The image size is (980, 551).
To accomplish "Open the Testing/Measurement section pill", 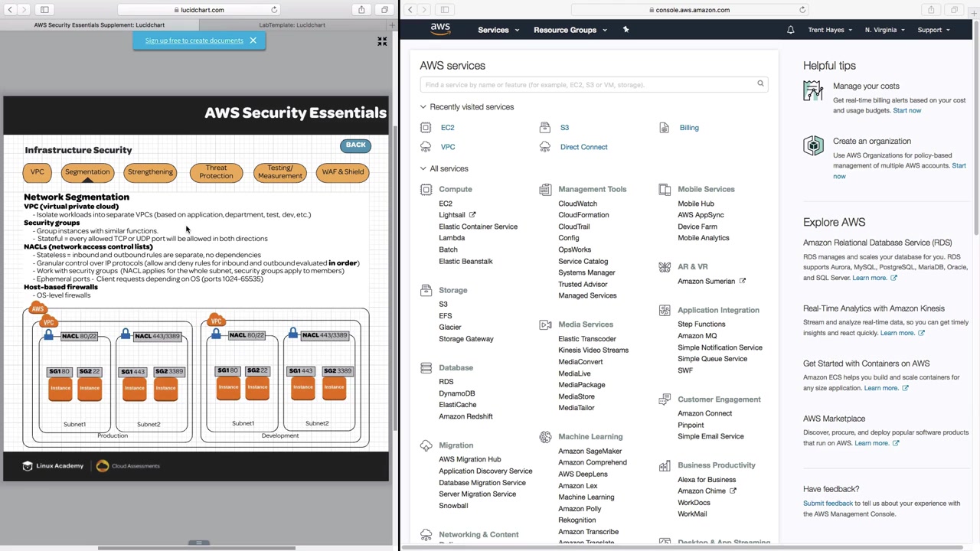I will pos(280,172).
